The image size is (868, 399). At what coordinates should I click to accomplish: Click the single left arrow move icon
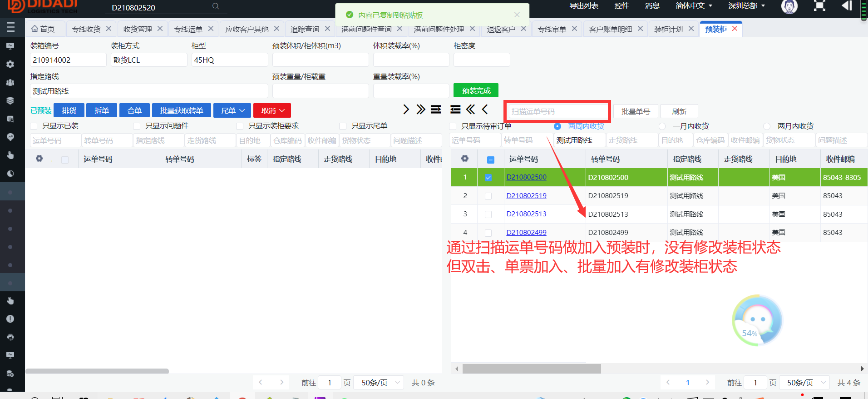[485, 110]
